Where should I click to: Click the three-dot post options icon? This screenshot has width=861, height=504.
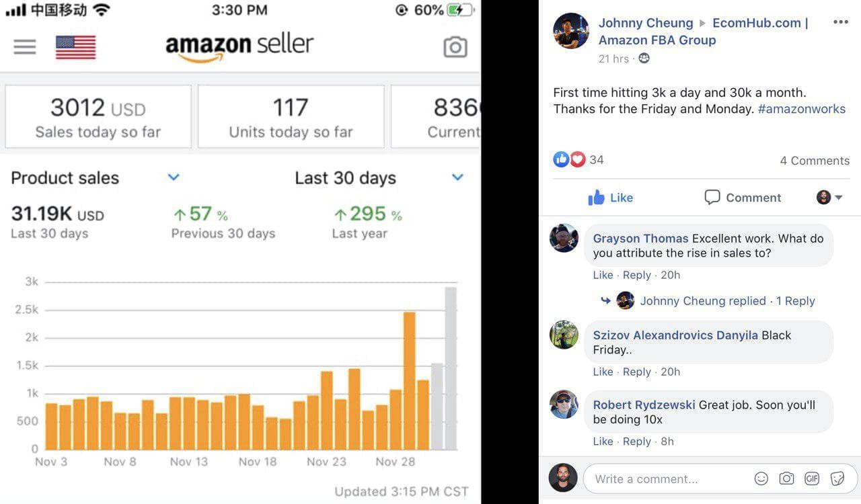pos(841,22)
